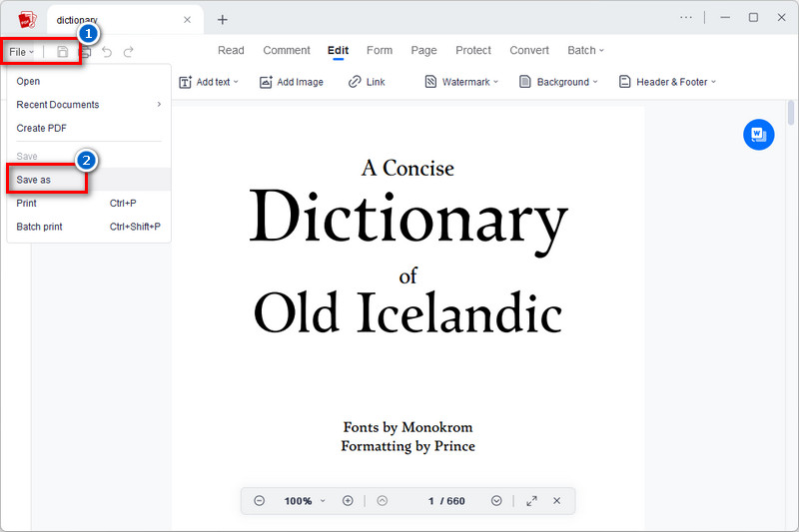Image resolution: width=799 pixels, height=532 pixels.
Task: Expand the Header & Footer dropdown
Action: tap(667, 82)
